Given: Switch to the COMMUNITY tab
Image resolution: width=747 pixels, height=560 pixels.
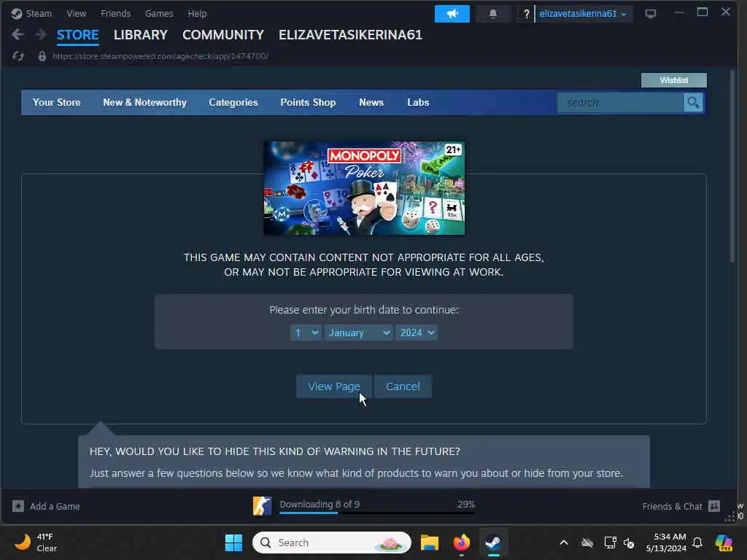Looking at the screenshot, I should point(223,35).
